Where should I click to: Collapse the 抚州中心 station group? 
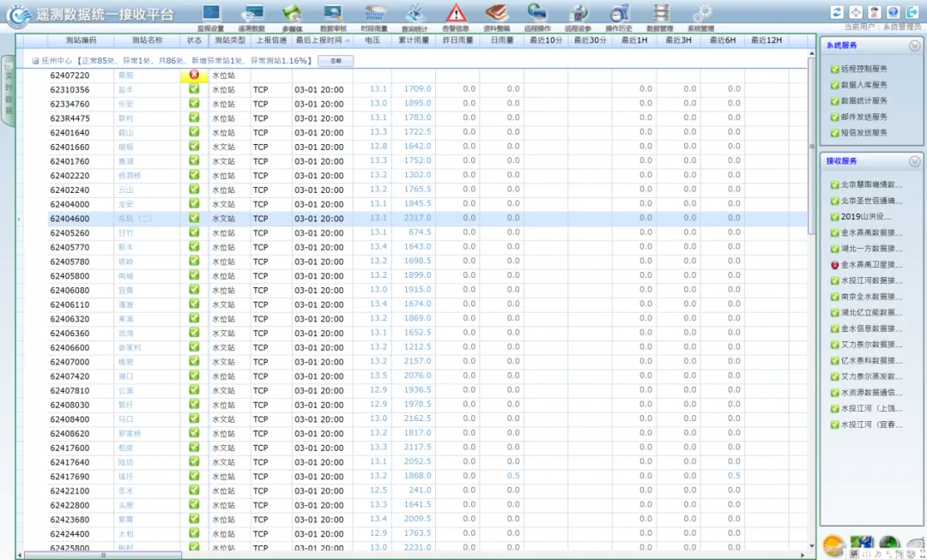(35, 61)
